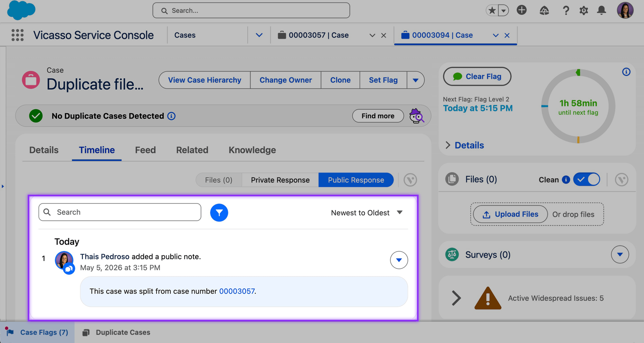Open Thais Pedroso profile link
Image resolution: width=644 pixels, height=343 pixels.
click(105, 257)
